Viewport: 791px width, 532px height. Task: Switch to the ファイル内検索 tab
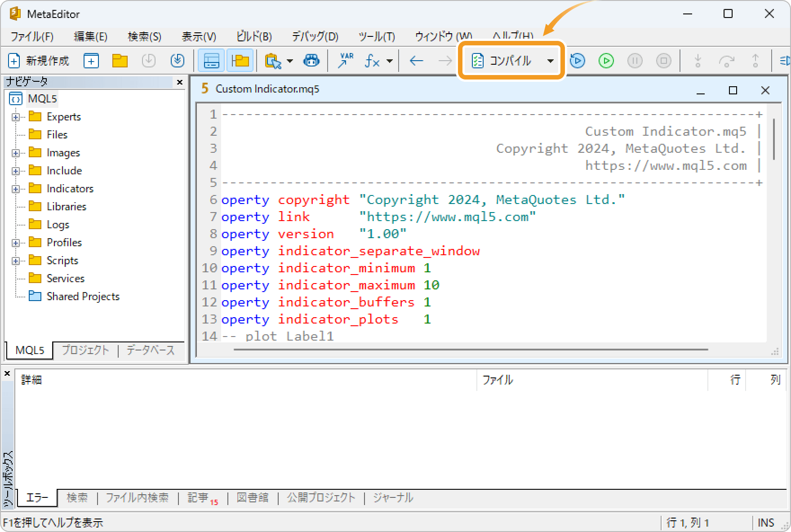[137, 498]
